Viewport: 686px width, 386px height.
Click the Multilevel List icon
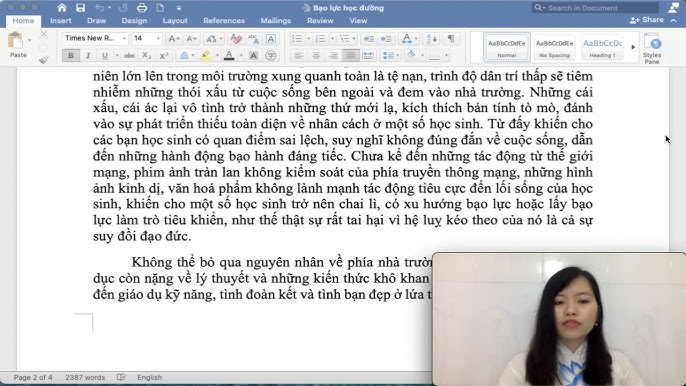(x=345, y=39)
